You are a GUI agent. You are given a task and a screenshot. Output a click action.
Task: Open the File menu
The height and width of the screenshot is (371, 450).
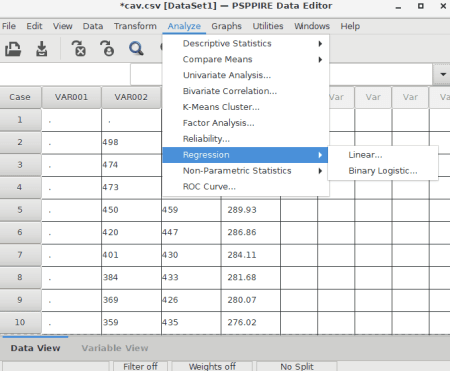pyautogui.click(x=9, y=26)
